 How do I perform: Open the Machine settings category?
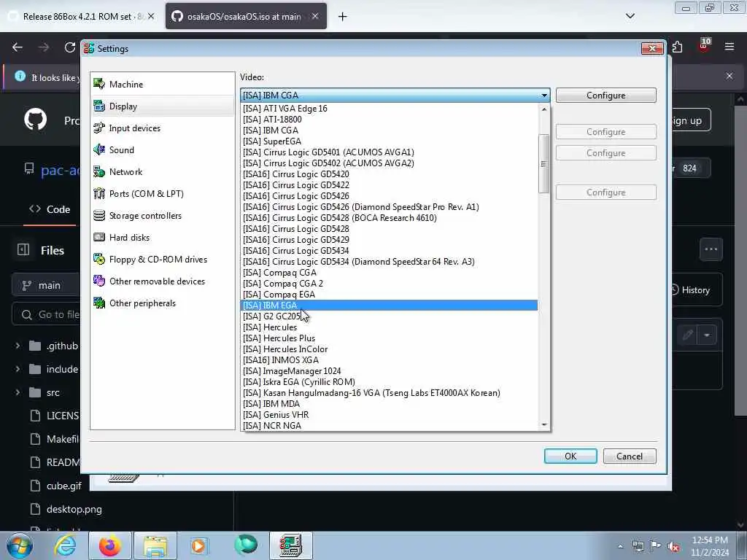point(163,85)
